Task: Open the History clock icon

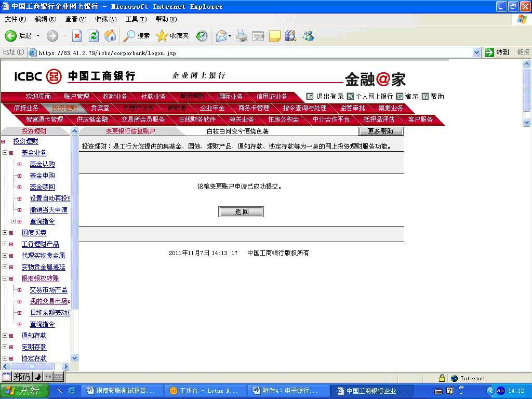Action: [x=202, y=36]
